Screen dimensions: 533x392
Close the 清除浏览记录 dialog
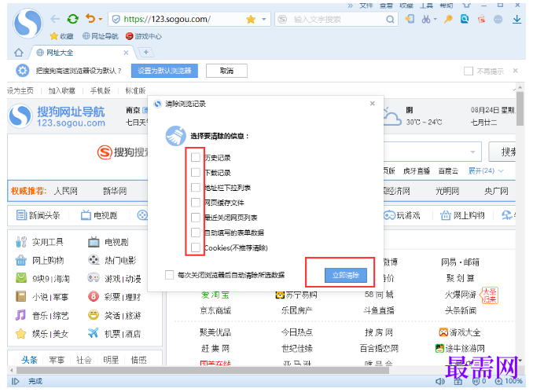[x=373, y=103]
